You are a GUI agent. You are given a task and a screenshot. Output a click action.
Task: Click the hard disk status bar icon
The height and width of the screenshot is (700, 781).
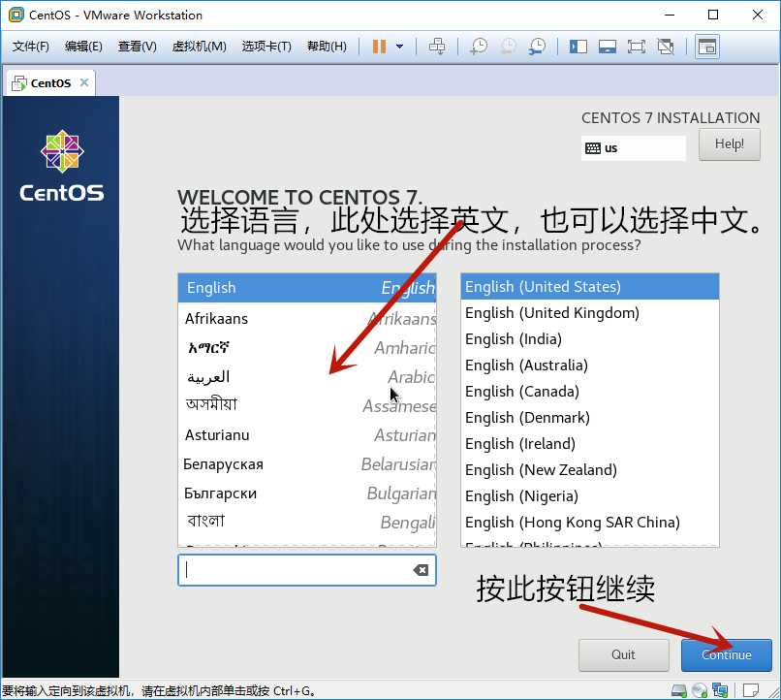[679, 690]
